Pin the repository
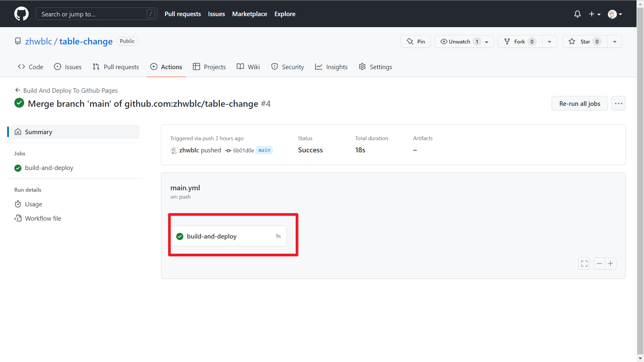Image resolution: width=644 pixels, height=362 pixels. click(x=416, y=41)
